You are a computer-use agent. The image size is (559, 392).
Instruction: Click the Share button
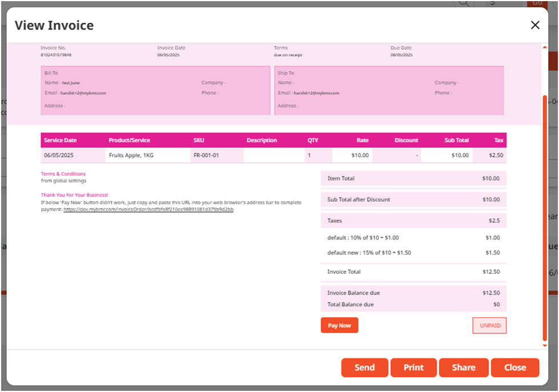(x=464, y=367)
